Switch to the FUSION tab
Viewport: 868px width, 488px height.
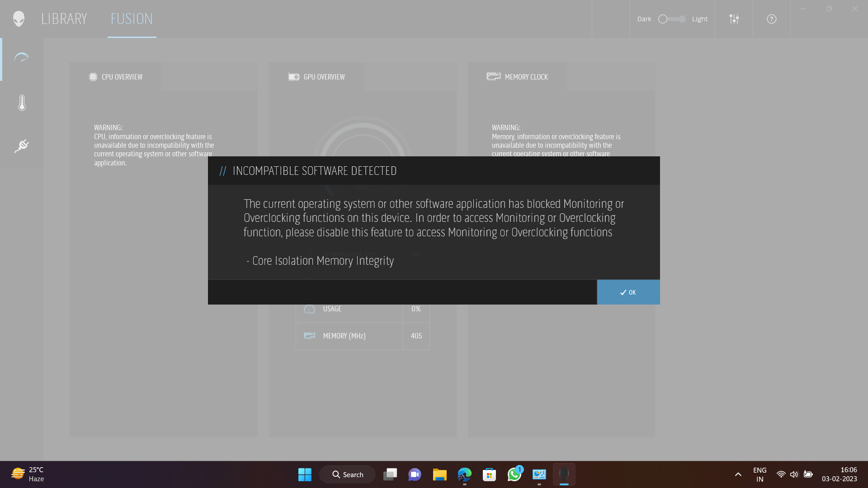pyautogui.click(x=132, y=19)
